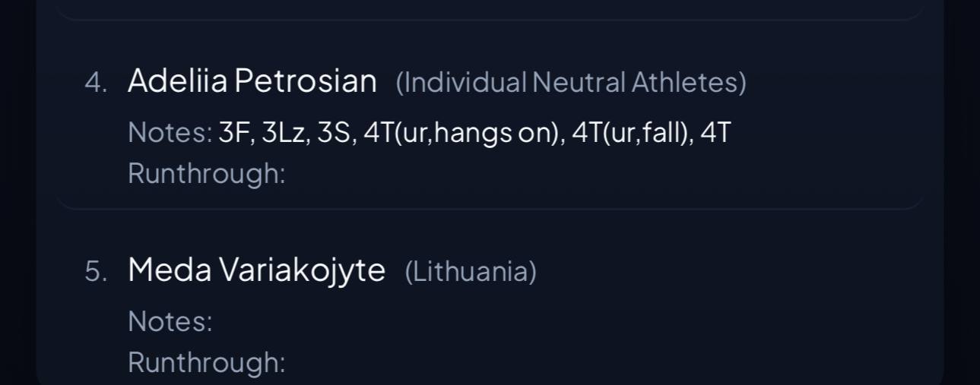The image size is (980, 385).
Task: Click the (Lithuania) country label
Action: click(x=471, y=271)
